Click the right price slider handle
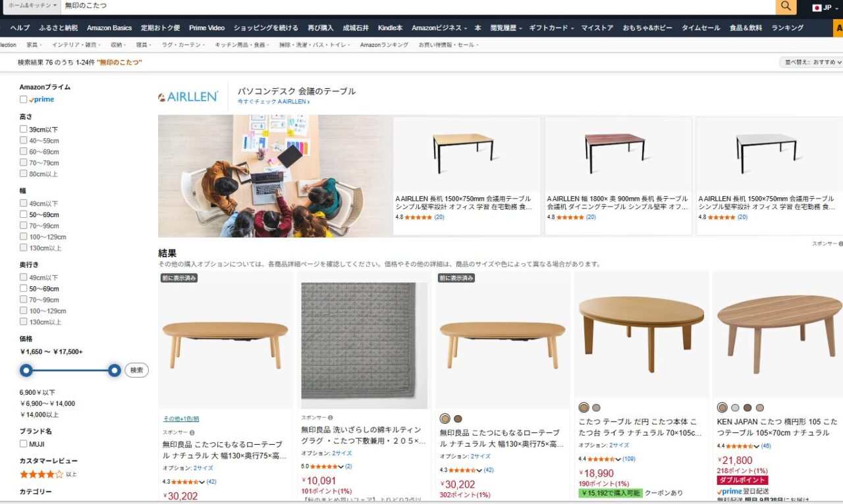 (x=115, y=370)
